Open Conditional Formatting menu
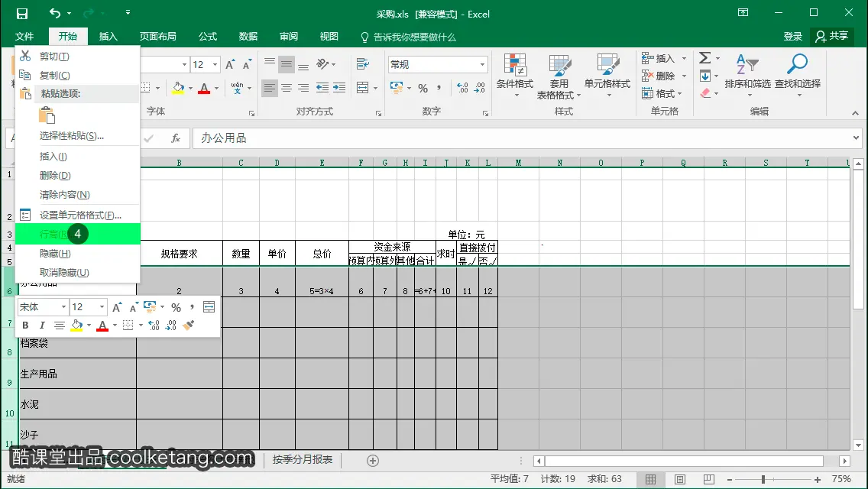 click(x=515, y=76)
